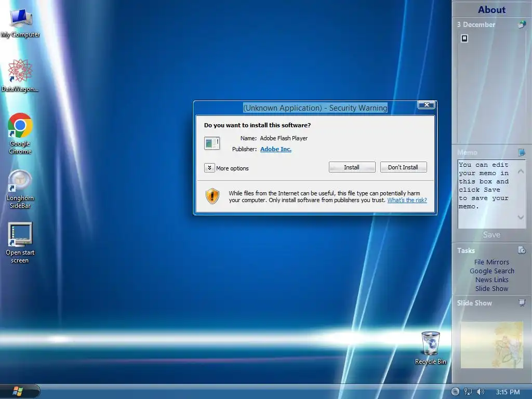Screen dimensions: 532x399
Task: Click the calendar icon beside 3 December
Action: (522, 24)
